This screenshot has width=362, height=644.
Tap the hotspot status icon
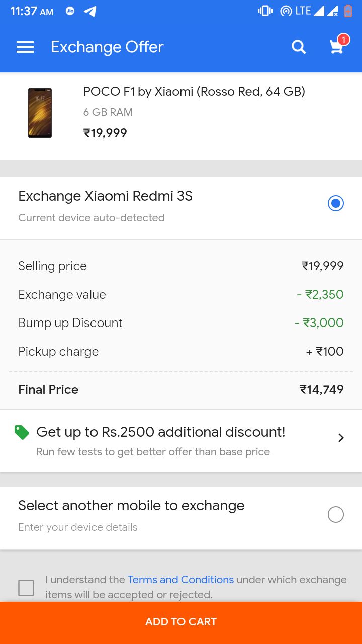coord(286,11)
